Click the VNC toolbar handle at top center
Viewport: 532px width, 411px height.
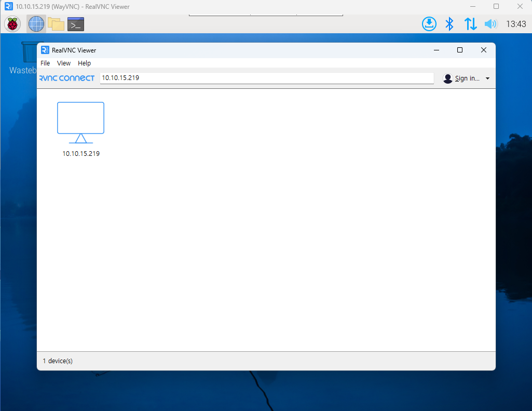click(x=266, y=15)
